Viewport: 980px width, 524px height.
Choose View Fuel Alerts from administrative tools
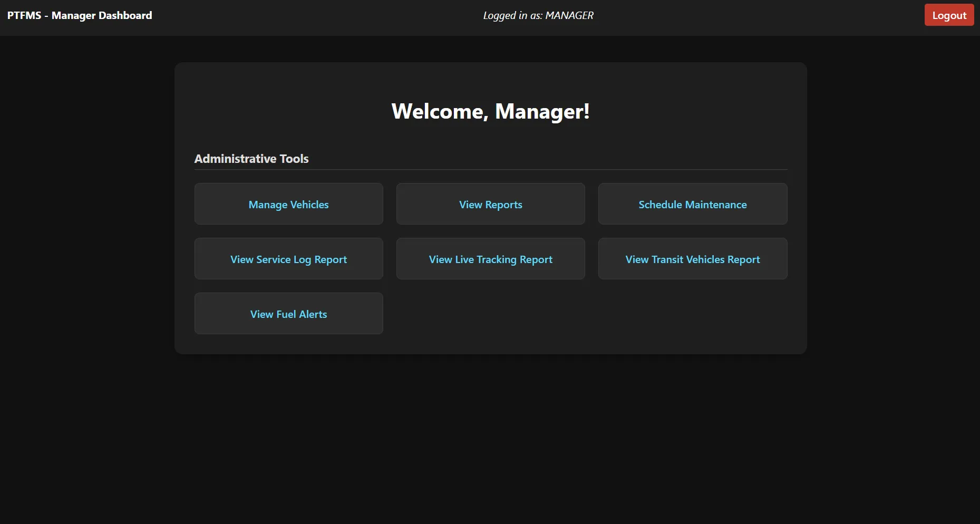pos(288,314)
